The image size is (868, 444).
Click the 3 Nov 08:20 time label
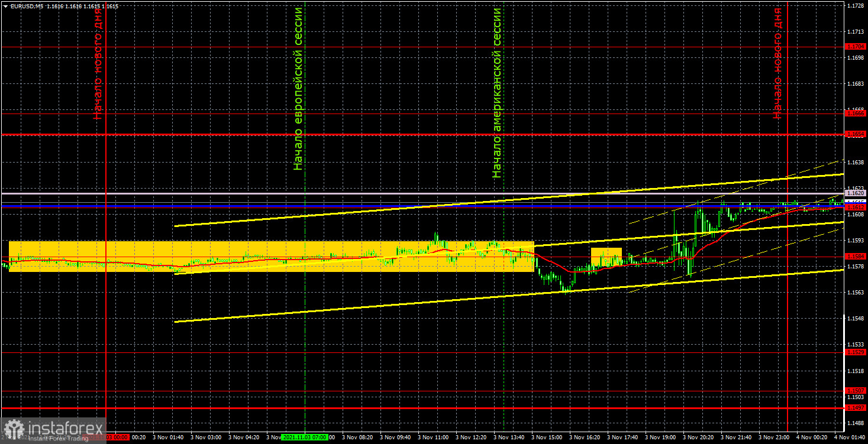pyautogui.click(x=358, y=438)
